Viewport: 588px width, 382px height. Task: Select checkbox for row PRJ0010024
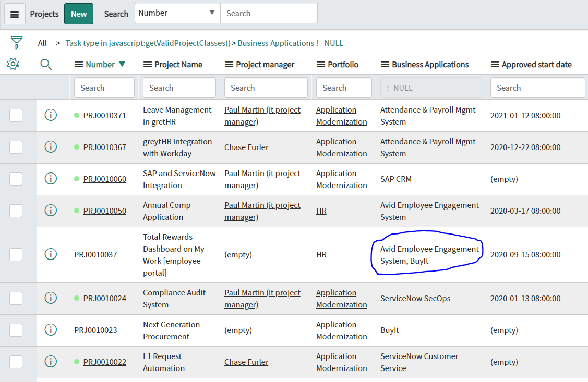(x=16, y=299)
